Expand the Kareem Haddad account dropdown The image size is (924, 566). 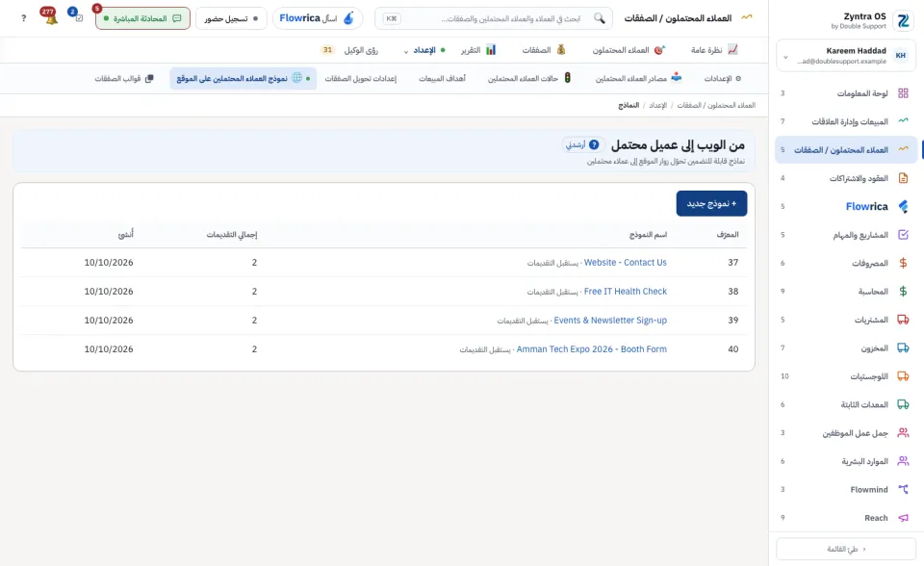pos(785,57)
